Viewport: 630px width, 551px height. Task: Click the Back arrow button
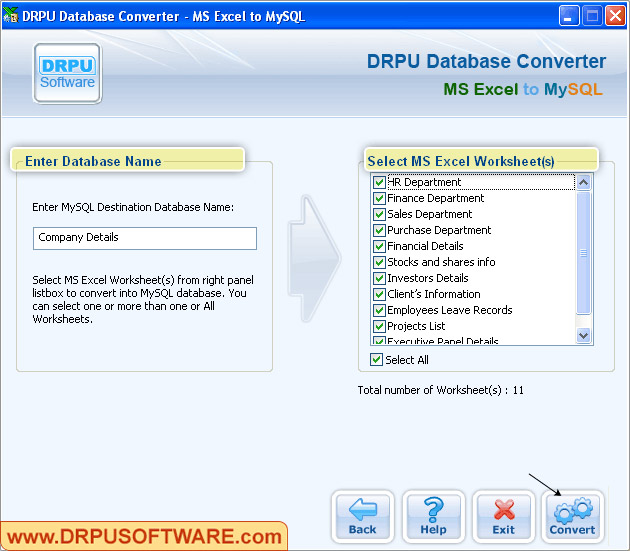coord(362,516)
